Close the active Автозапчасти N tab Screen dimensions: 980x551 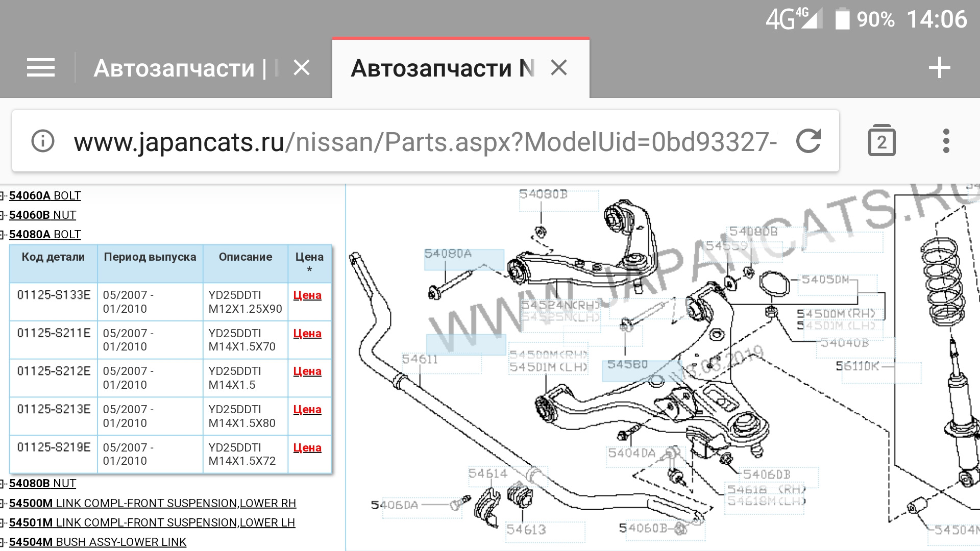(x=559, y=68)
